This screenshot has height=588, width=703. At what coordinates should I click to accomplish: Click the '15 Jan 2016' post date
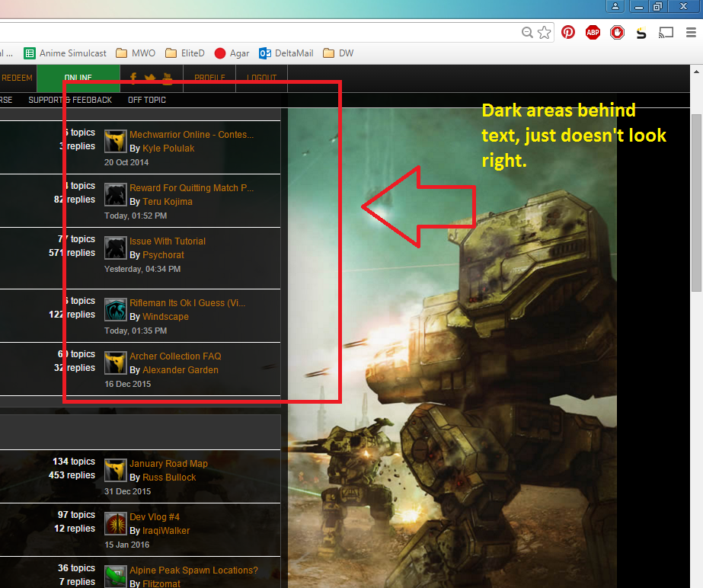click(x=127, y=545)
